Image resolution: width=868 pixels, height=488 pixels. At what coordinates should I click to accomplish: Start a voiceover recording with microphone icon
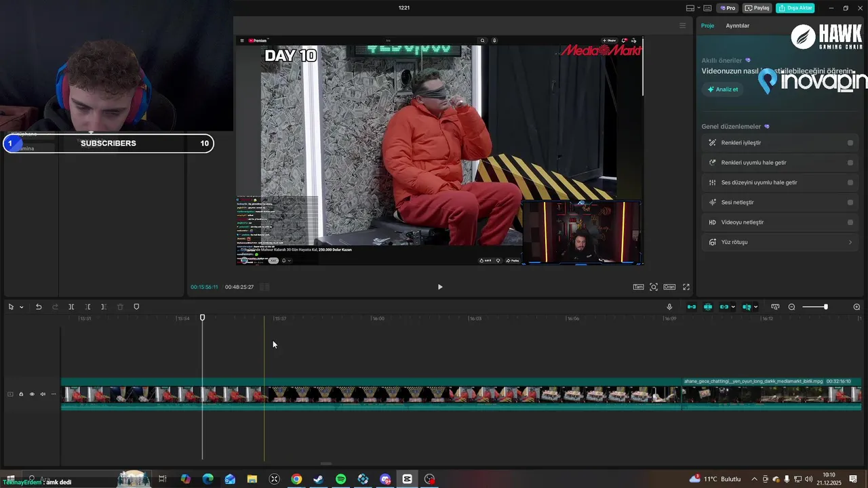click(x=669, y=307)
